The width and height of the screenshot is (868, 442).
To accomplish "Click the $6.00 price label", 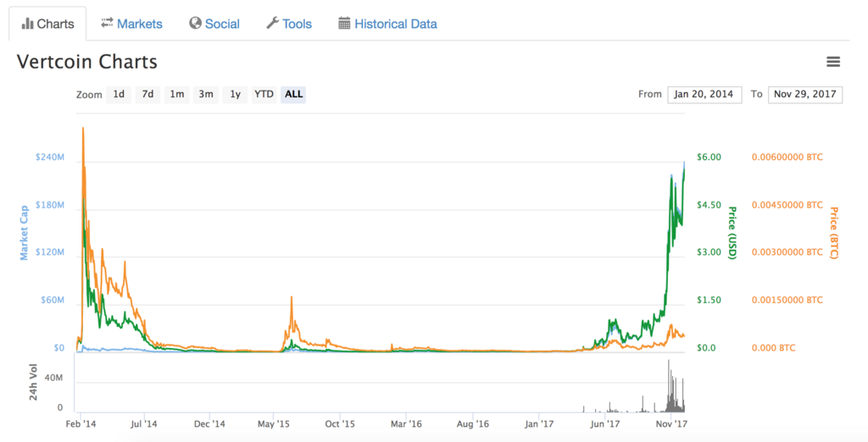I will [709, 157].
